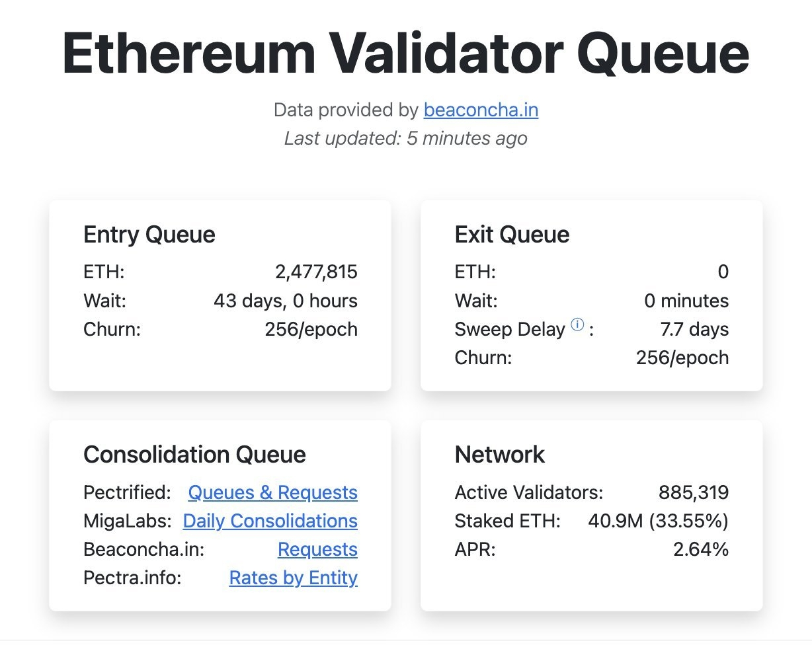Select the Staked ETH value 40.9M (33.55%)
The width and height of the screenshot is (812, 649).
tap(659, 521)
